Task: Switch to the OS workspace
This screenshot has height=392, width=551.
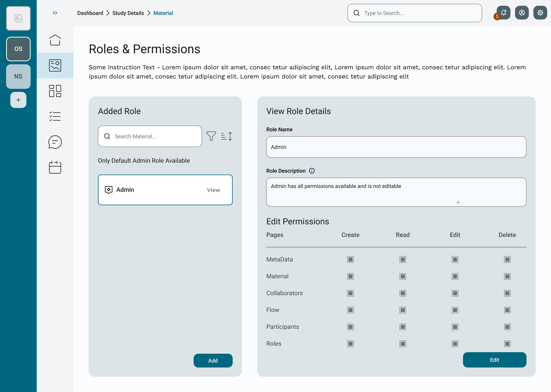Action: pyautogui.click(x=18, y=49)
